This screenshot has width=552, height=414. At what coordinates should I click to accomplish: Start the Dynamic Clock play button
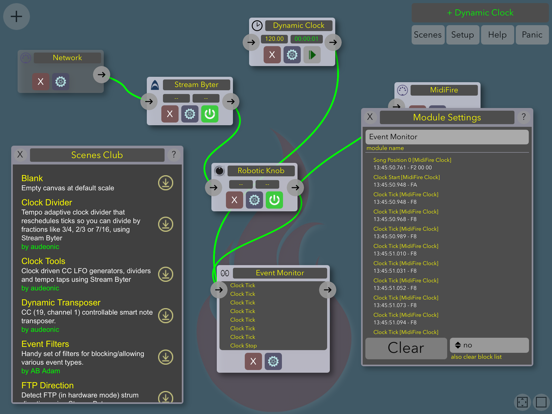[312, 55]
